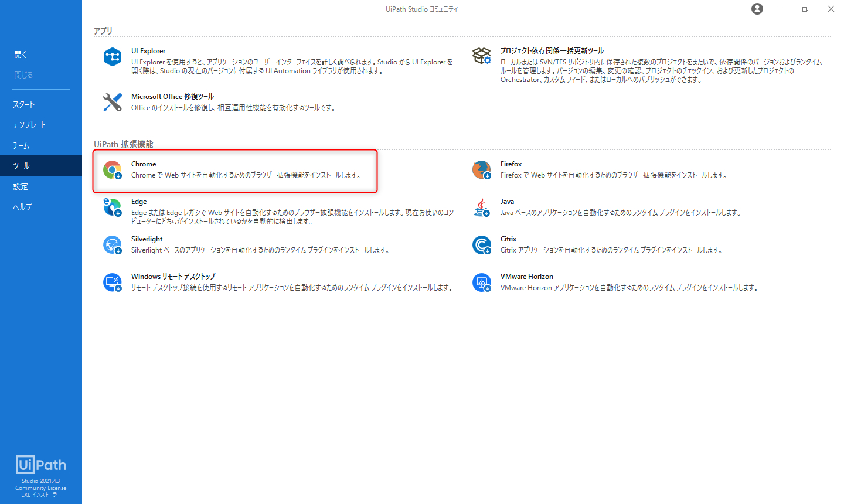Image resolution: width=844 pixels, height=504 pixels.
Task: Click the Java plugin icon
Action: 481,207
